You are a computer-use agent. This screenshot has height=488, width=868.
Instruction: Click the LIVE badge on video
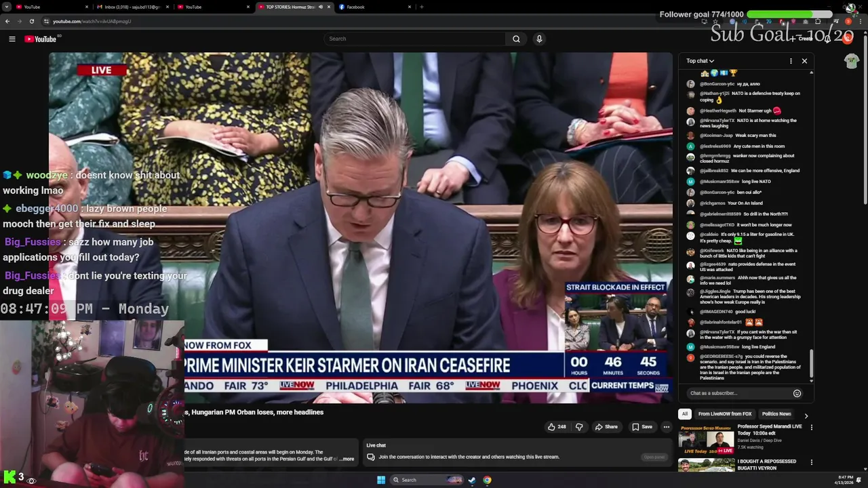coord(102,70)
